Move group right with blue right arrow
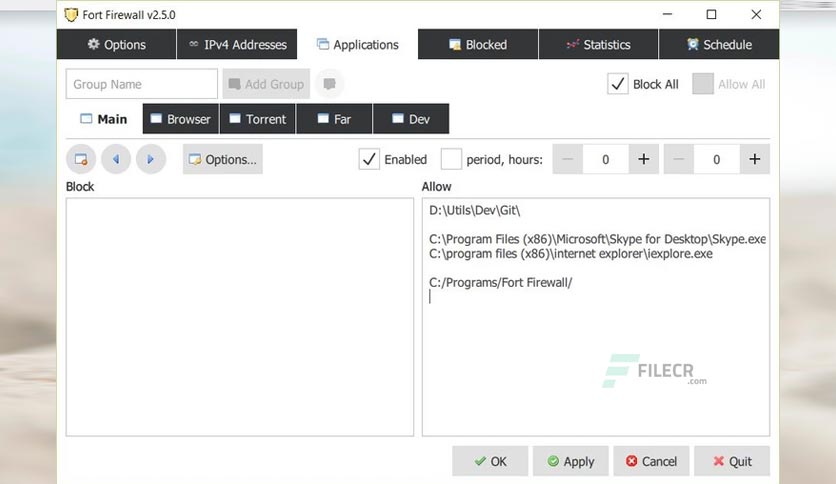The image size is (836, 484). [x=151, y=159]
